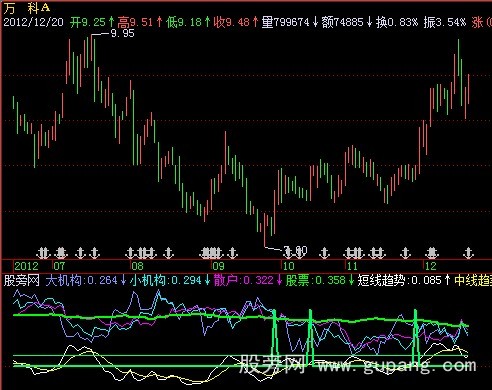Viewport: 492px width, 390px height.
Task: Click the low price 低9.18 value
Action: coord(188,22)
